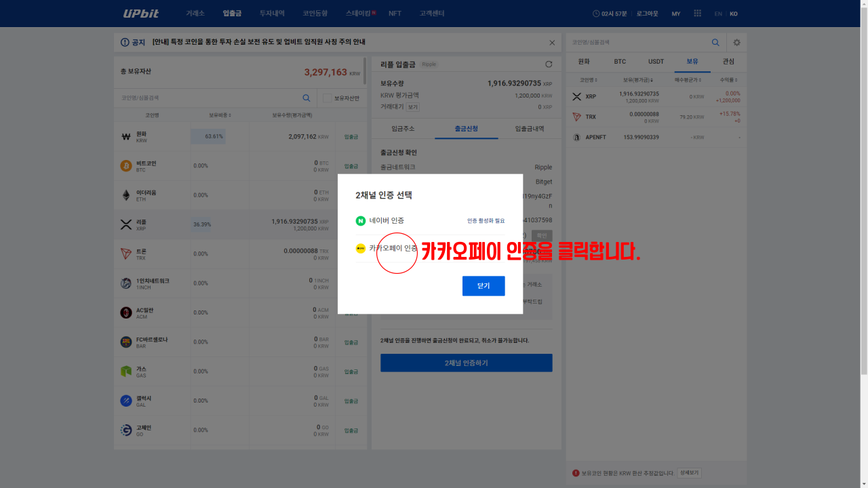Click the Naver N icon in dialog
The width and height of the screenshot is (868, 488).
pos(361,221)
